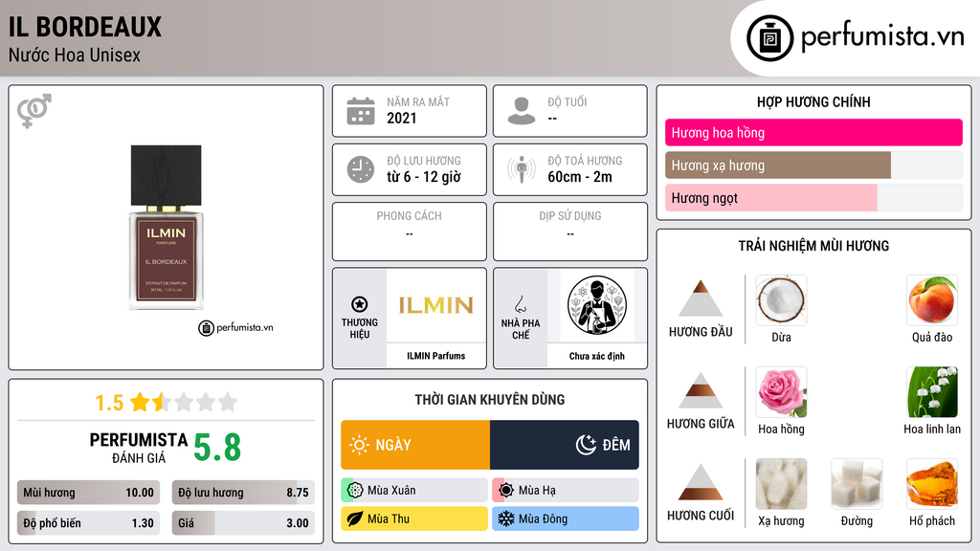This screenshot has width=980, height=551.
Task: Click the green 5.8 Perfumista score
Action: (217, 448)
